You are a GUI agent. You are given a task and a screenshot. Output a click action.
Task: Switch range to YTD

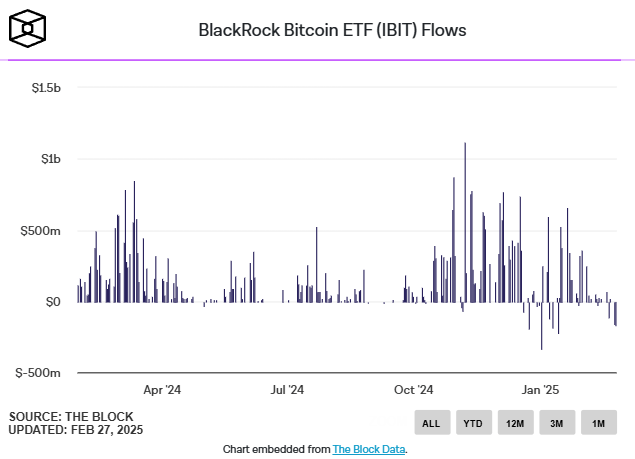(x=473, y=423)
